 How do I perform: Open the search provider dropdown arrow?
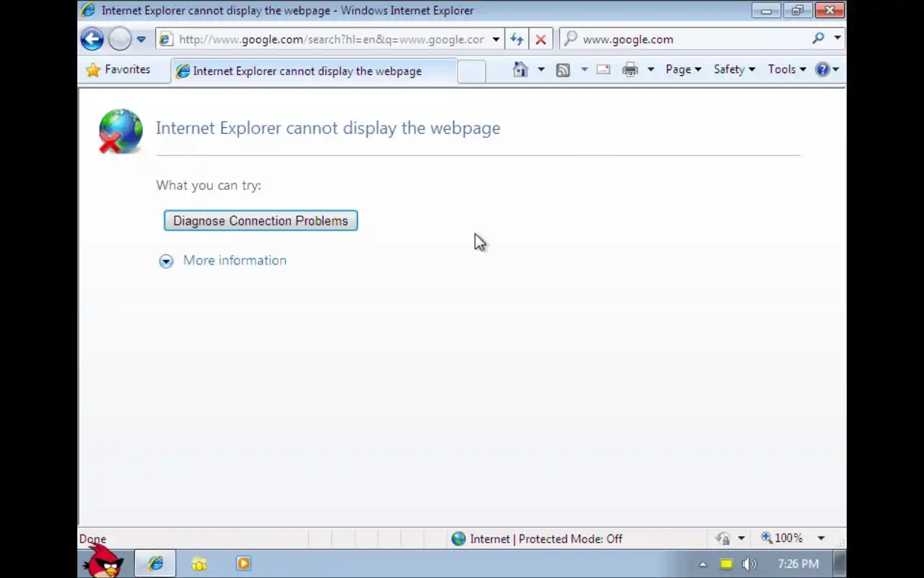(x=837, y=38)
